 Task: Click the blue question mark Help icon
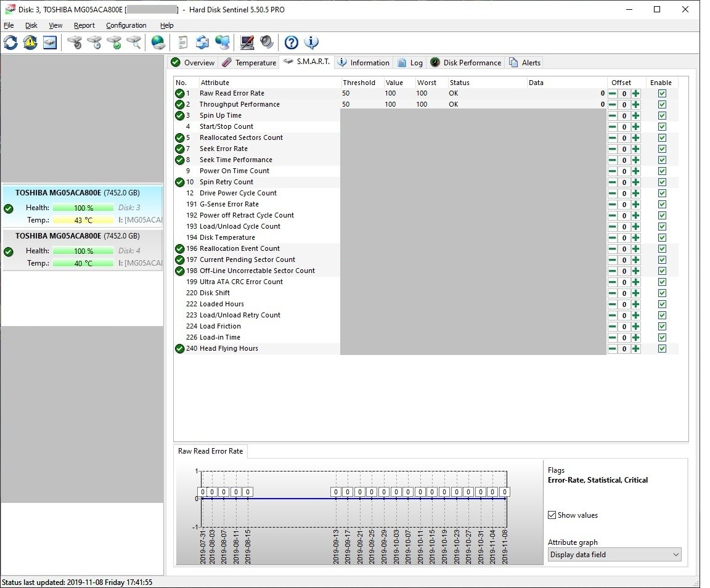[291, 43]
